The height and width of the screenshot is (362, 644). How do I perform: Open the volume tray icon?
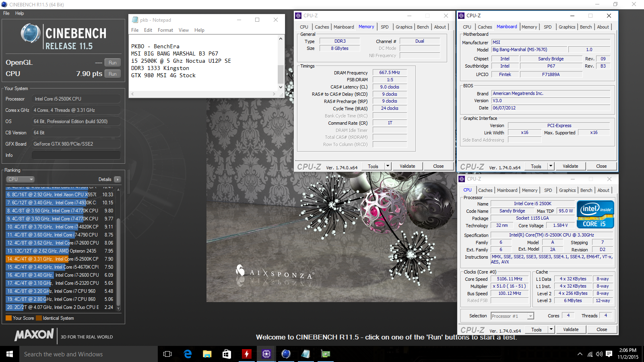(x=599, y=354)
